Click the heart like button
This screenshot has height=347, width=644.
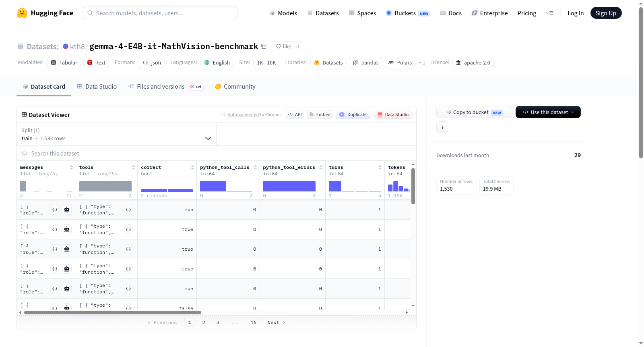click(x=283, y=46)
